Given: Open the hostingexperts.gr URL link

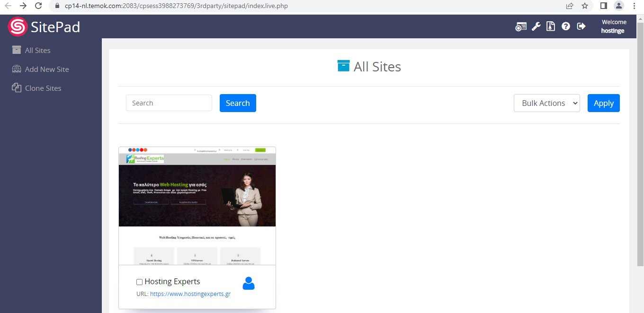Looking at the screenshot, I should click(x=190, y=294).
